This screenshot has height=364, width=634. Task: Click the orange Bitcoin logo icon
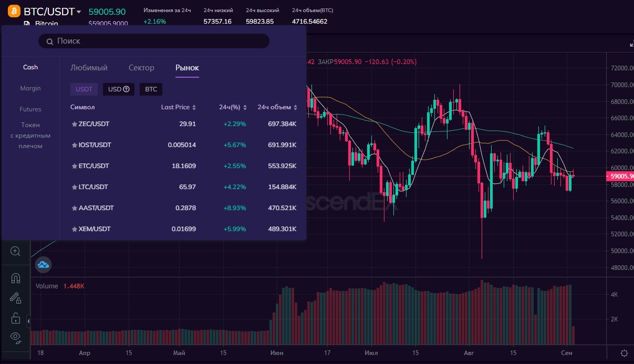14,11
